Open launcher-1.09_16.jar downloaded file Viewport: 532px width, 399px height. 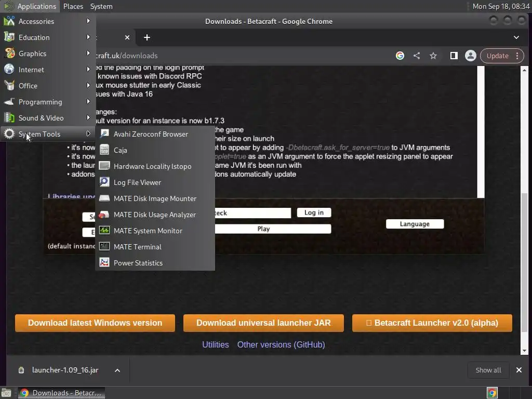65,370
